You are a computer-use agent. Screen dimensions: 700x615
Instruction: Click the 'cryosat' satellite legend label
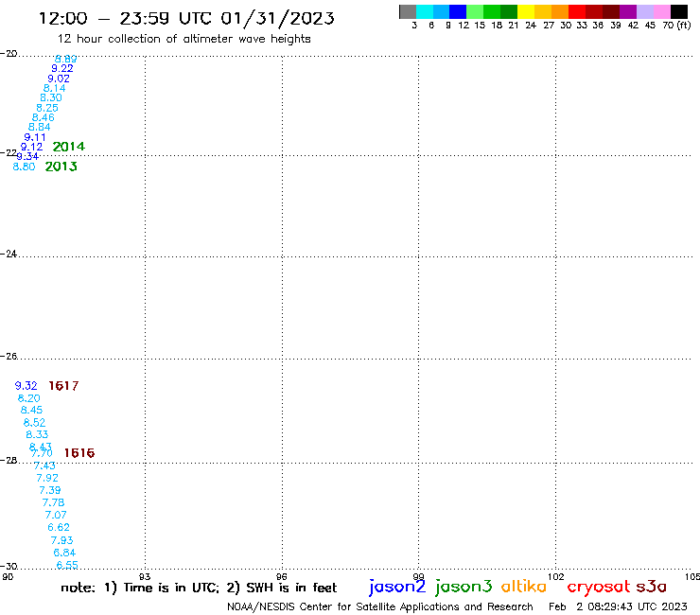(x=599, y=587)
